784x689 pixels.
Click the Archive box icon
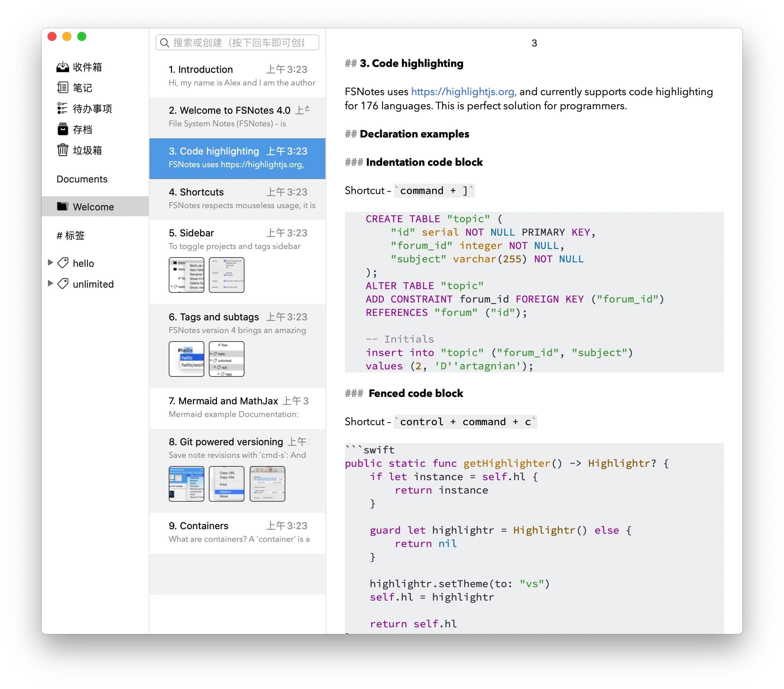[62, 130]
